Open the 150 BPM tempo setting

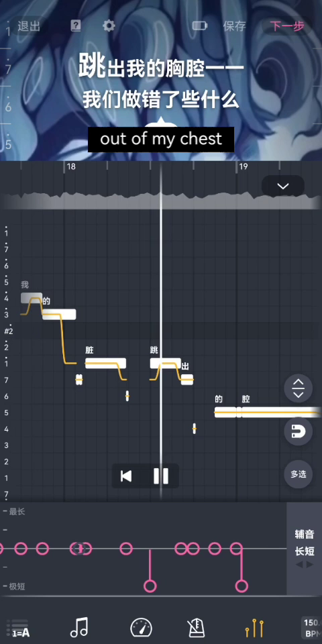tap(311, 628)
